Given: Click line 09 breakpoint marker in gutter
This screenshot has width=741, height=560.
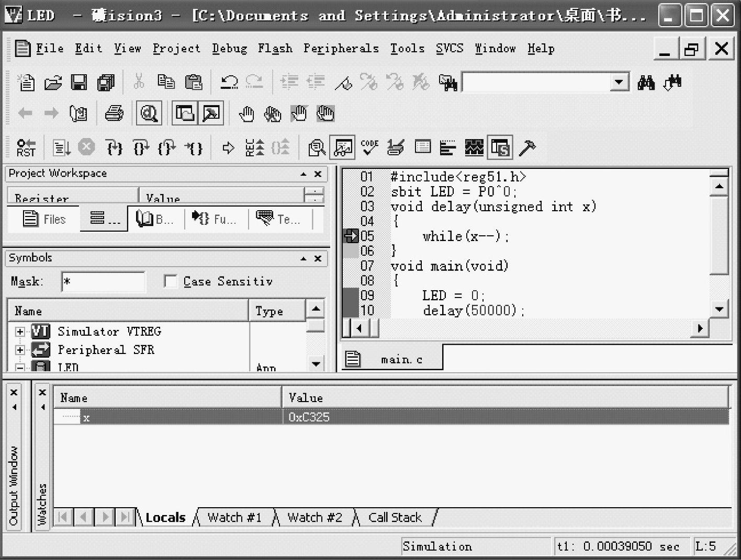Looking at the screenshot, I should (350, 295).
